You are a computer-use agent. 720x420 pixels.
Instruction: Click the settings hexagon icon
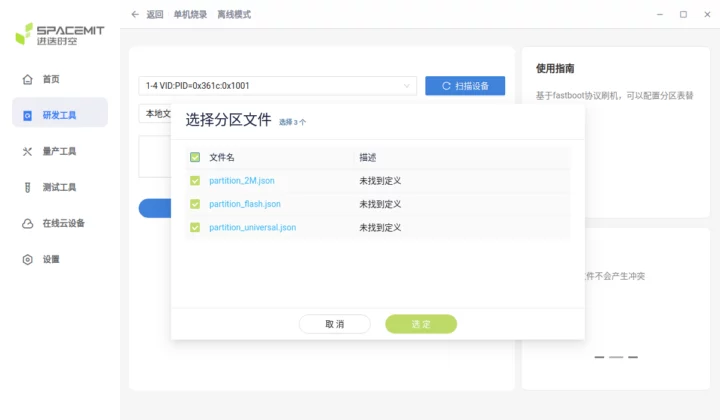coord(28,259)
